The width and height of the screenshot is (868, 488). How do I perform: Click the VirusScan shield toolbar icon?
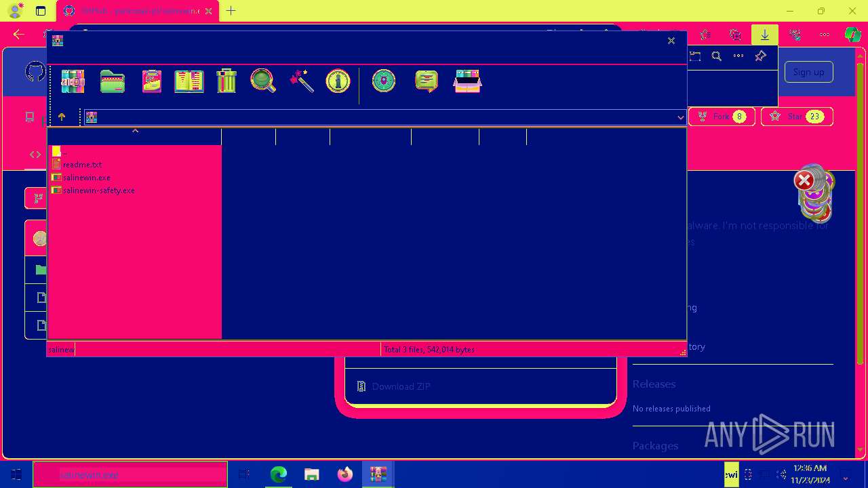[384, 81]
